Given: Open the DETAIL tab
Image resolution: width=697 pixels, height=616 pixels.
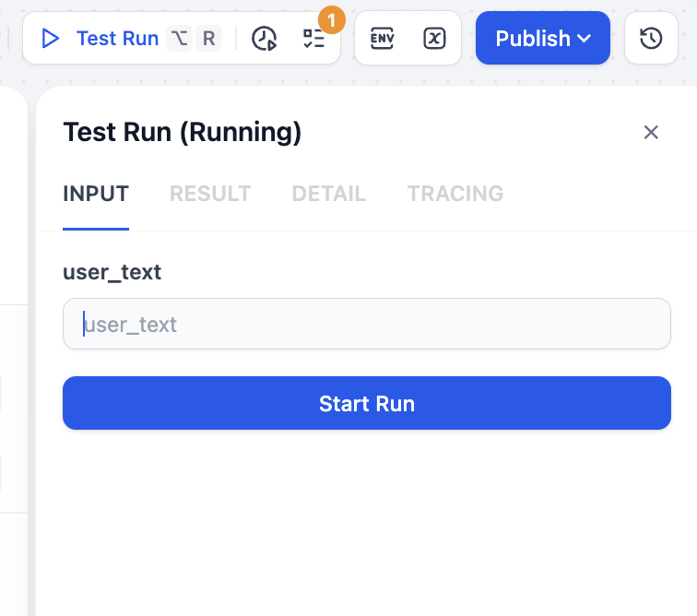Looking at the screenshot, I should click(x=329, y=194).
